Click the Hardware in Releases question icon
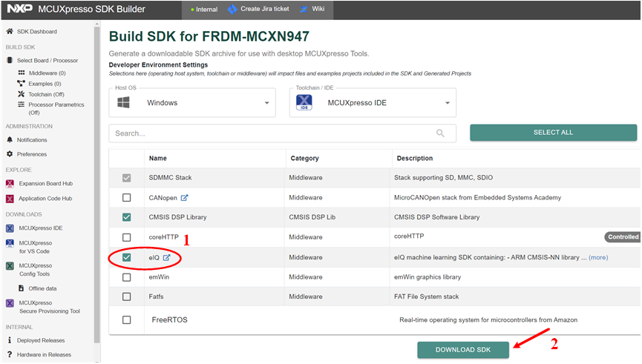Viewport: 642px width, 364px height. click(x=10, y=354)
